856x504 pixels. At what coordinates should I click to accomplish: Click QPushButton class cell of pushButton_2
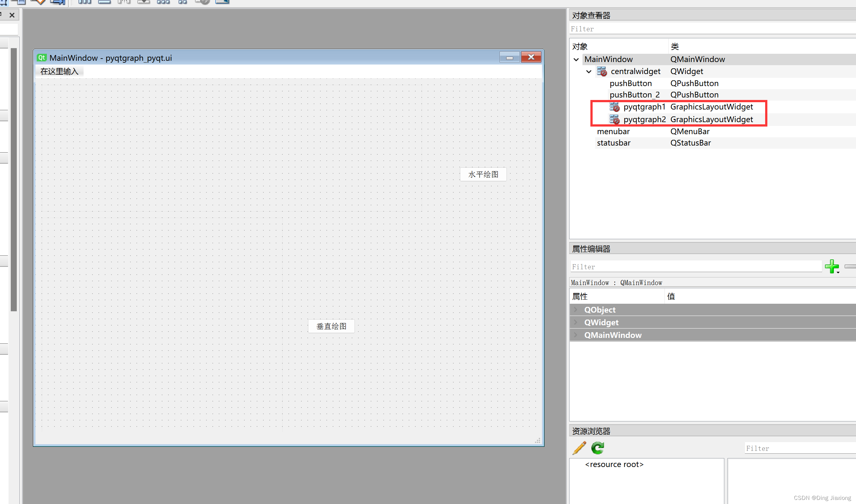(694, 95)
